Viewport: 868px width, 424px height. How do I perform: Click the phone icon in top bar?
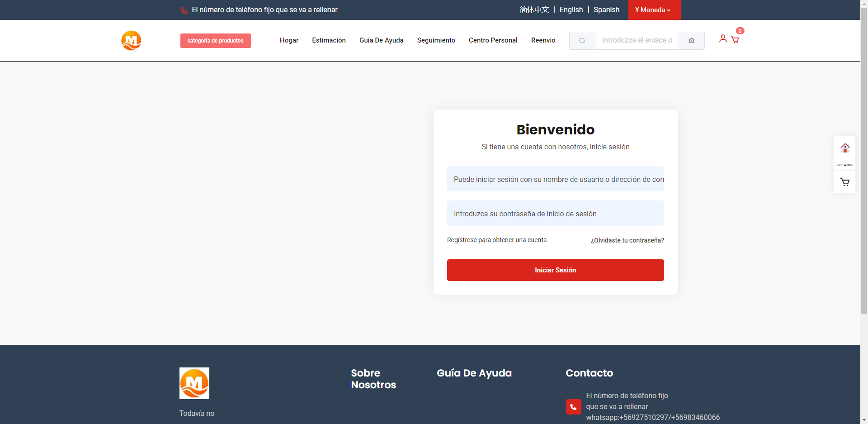(x=184, y=10)
